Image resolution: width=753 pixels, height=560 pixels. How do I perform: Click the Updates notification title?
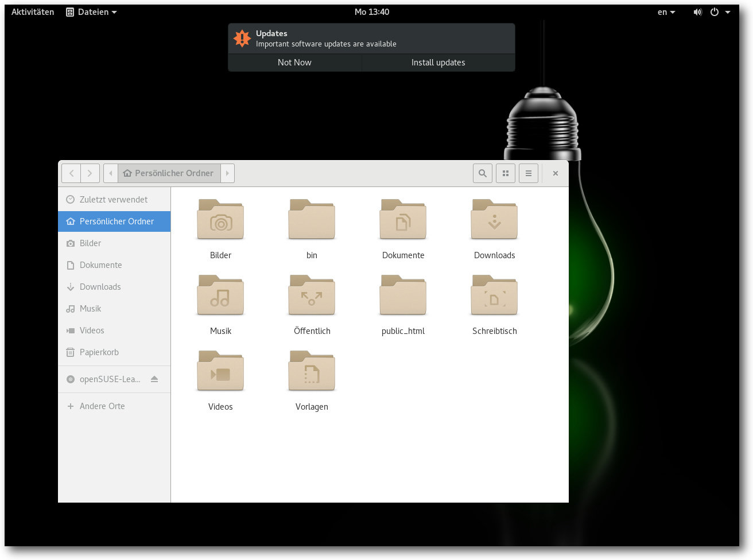tap(271, 33)
